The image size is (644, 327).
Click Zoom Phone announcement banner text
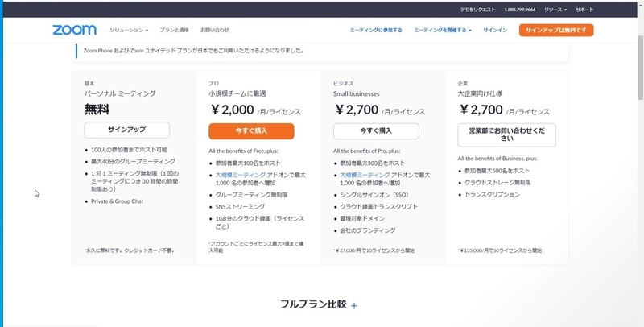coord(193,51)
